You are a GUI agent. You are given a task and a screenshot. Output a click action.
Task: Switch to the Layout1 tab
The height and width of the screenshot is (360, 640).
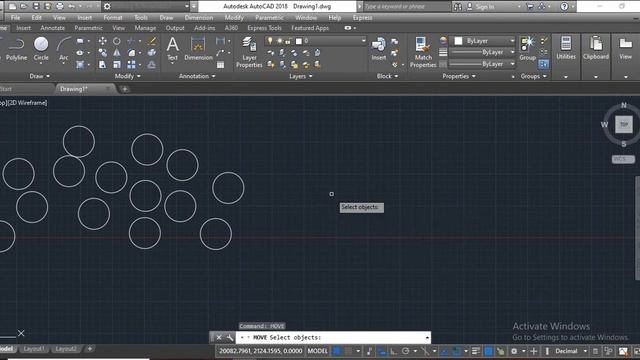coord(33,349)
